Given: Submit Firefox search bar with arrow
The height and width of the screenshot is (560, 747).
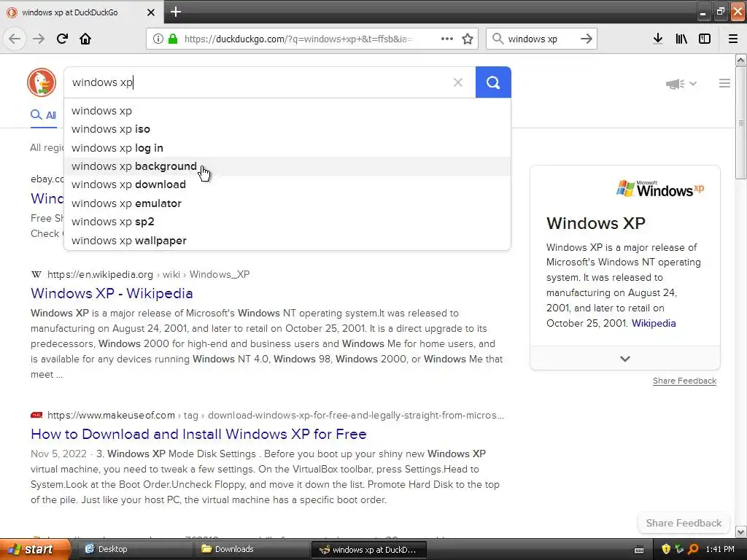Looking at the screenshot, I should [x=587, y=39].
